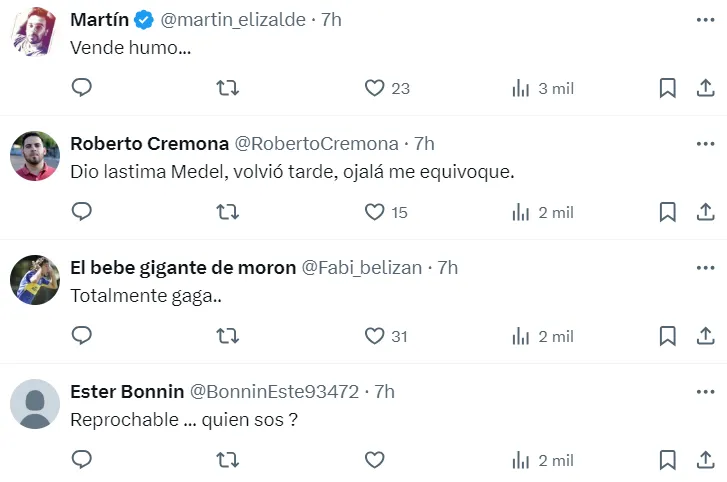Repost the "Totalmente gaga.." tweet
727x482 pixels.
click(228, 336)
